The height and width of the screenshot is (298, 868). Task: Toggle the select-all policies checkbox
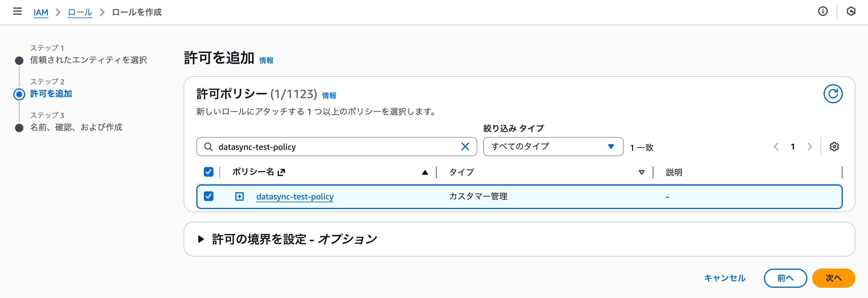[209, 172]
